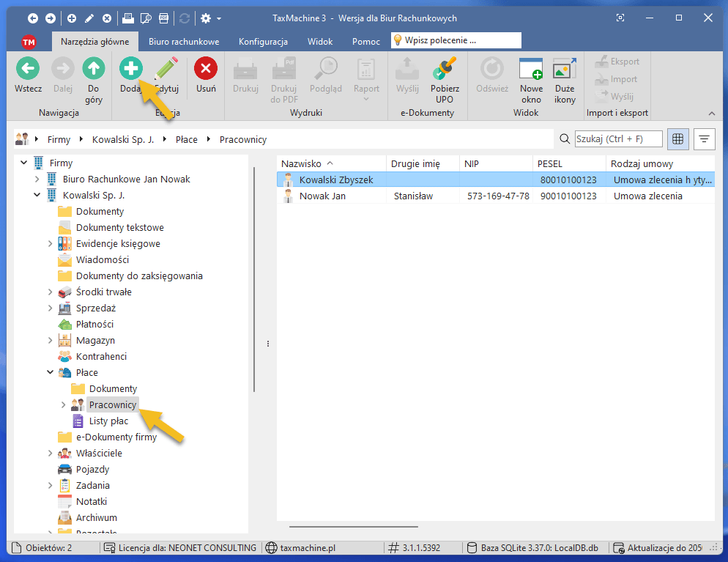Toggle the grid view button near search
The image size is (728, 562).
678,138
